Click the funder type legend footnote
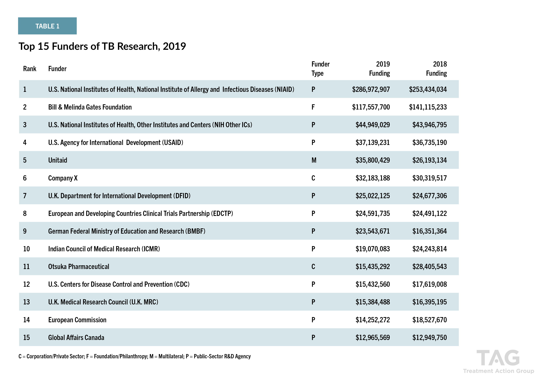 click(135, 356)
